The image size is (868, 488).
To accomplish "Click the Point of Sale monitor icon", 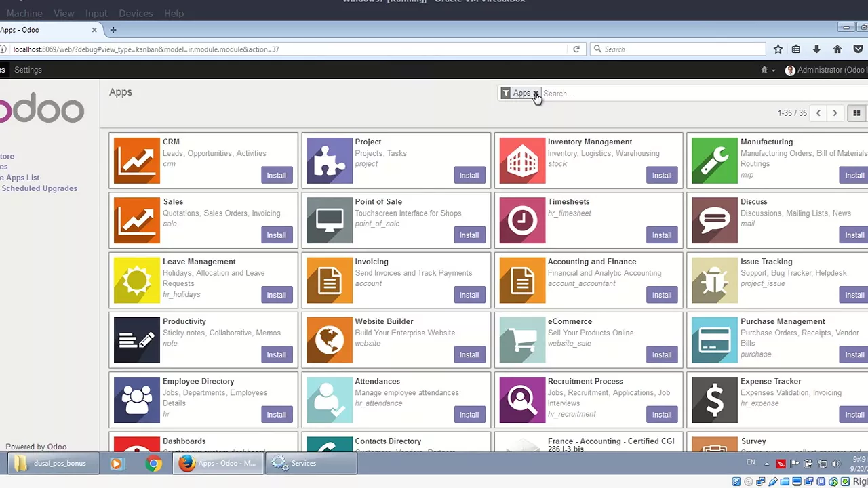I will [330, 220].
